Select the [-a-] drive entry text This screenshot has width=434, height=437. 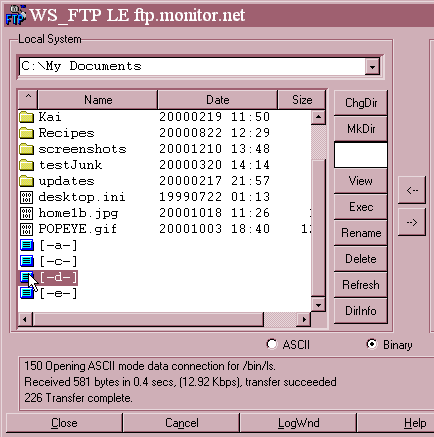coord(58,245)
